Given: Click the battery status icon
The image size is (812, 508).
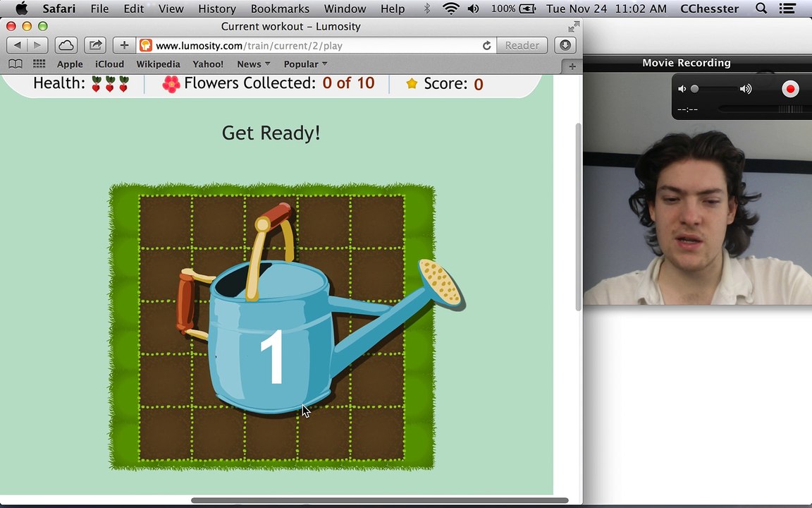Looking at the screenshot, I should [528, 8].
